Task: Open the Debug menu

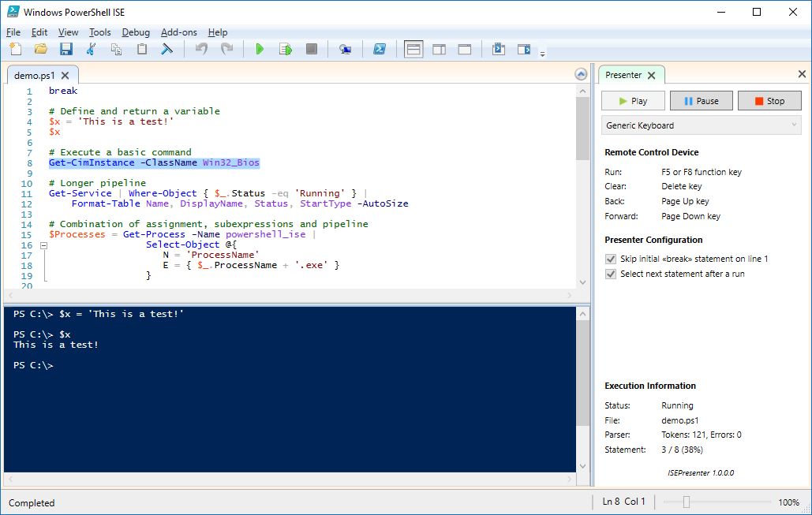Action: (136, 32)
